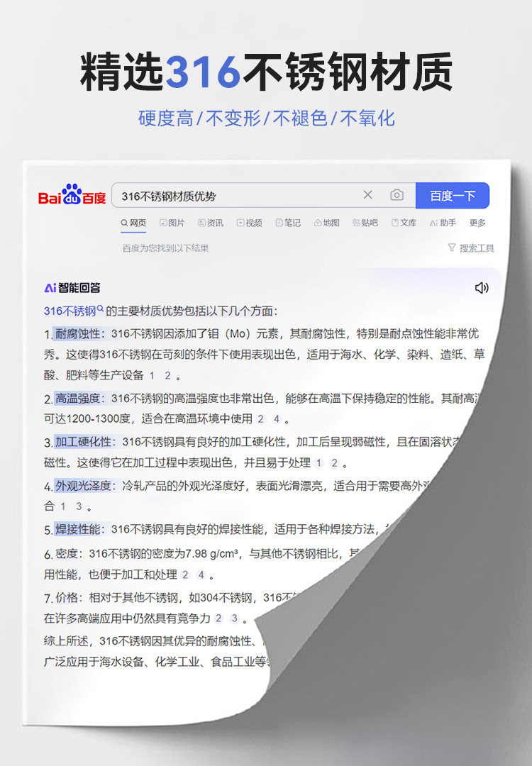Image resolution: width=532 pixels, height=766 pixels.
Task: Open citation 4 after 也便于加工和处理
Action: [201, 575]
